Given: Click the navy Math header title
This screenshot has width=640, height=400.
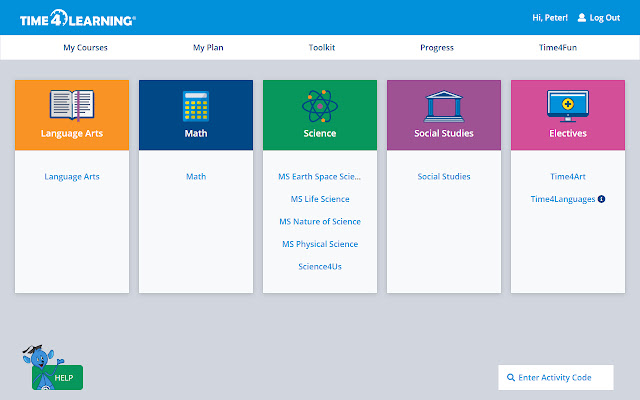Looking at the screenshot, I should [196, 133].
